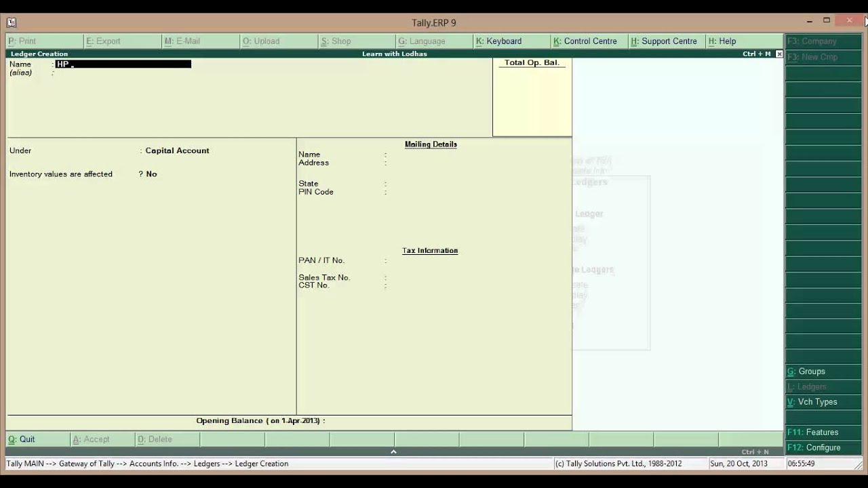Click the Delete button
Viewport: 868px width, 488px height.
(167, 439)
